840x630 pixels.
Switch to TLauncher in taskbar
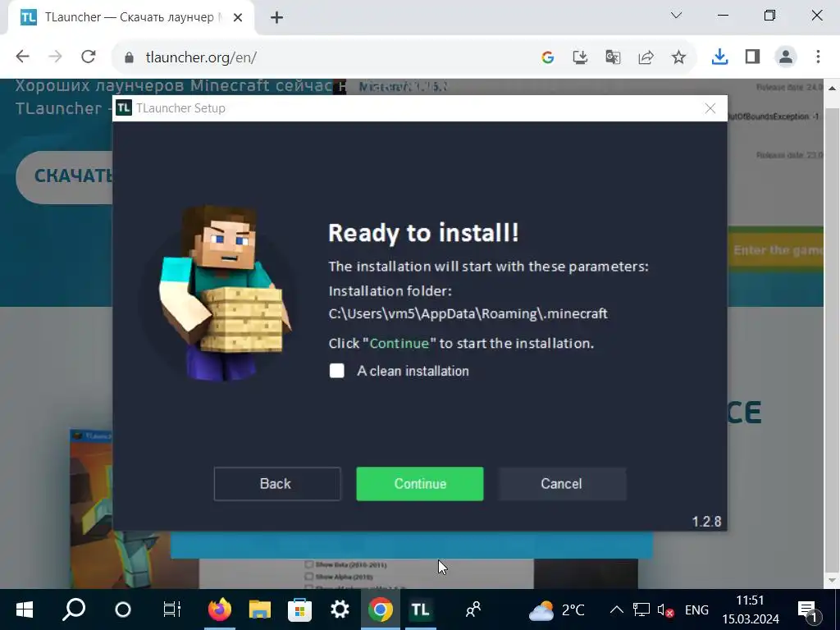click(x=421, y=609)
